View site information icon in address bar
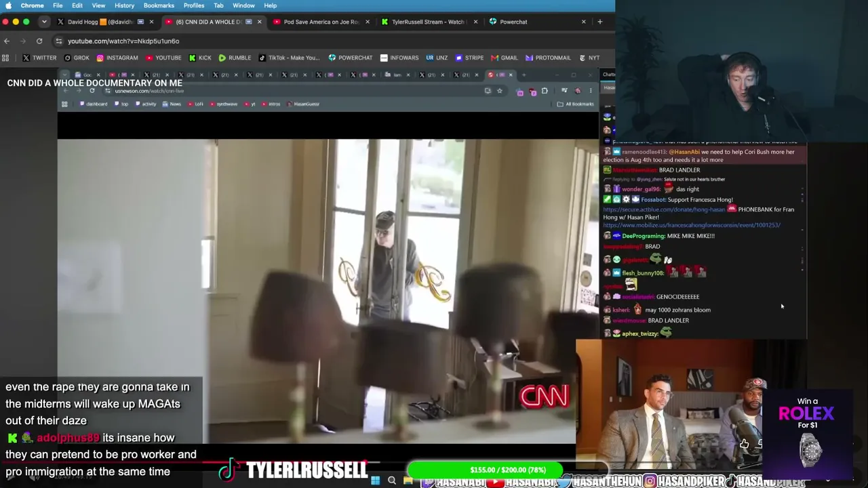 tap(59, 41)
